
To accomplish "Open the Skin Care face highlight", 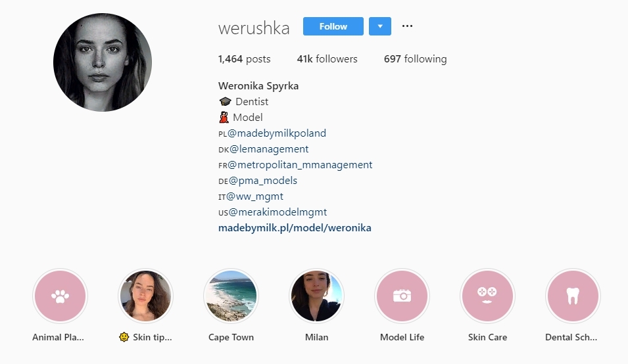I will point(487,296).
